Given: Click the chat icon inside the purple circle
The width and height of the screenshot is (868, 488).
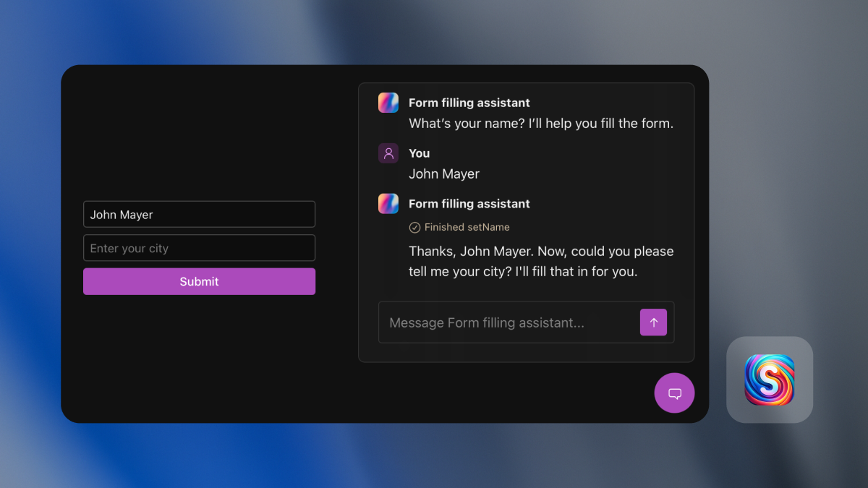Looking at the screenshot, I should 674,393.
